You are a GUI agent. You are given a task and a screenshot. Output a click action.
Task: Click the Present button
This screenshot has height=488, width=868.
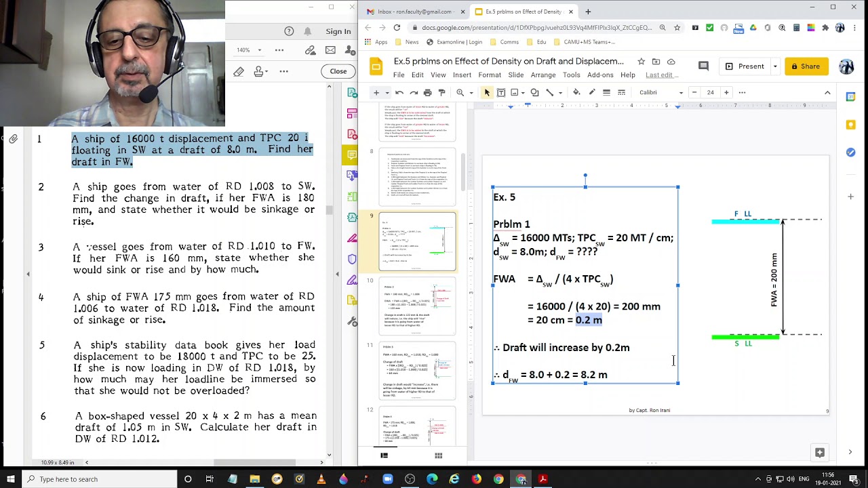click(x=744, y=66)
